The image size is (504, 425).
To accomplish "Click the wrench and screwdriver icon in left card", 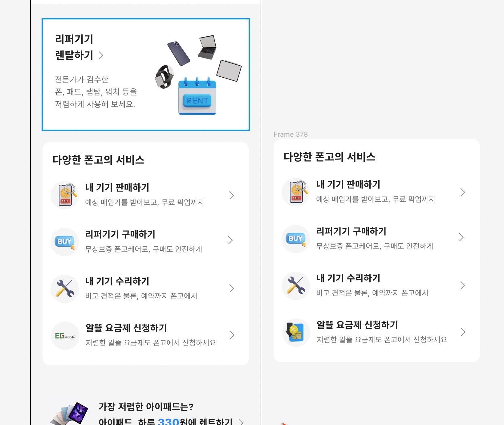I will coord(65,289).
